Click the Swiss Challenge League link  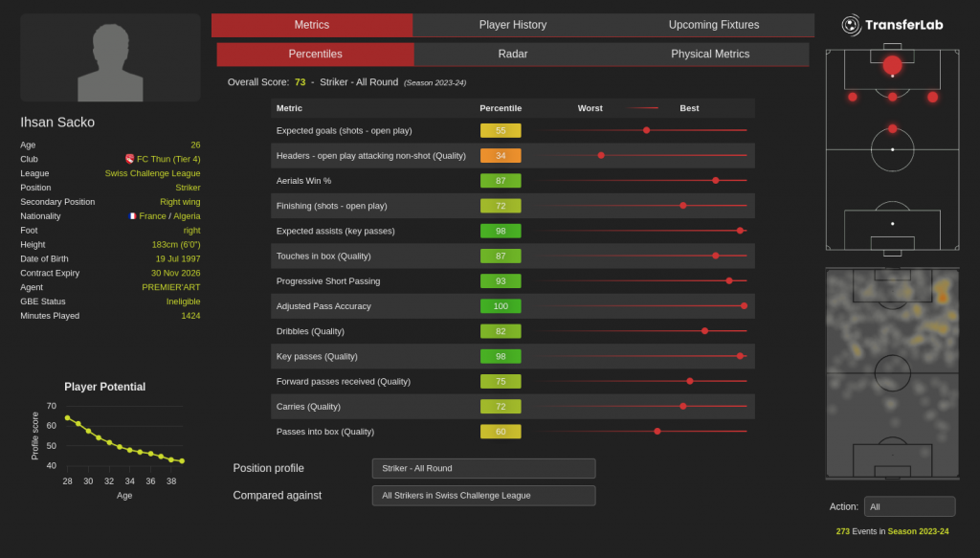point(152,173)
